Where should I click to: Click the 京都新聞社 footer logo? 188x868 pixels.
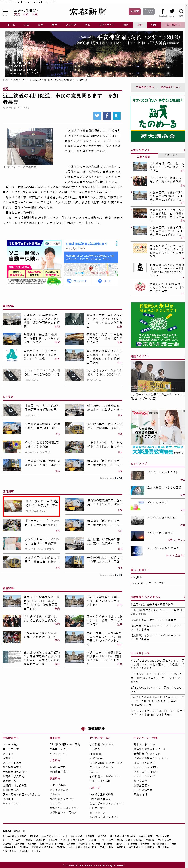[x=93, y=729]
